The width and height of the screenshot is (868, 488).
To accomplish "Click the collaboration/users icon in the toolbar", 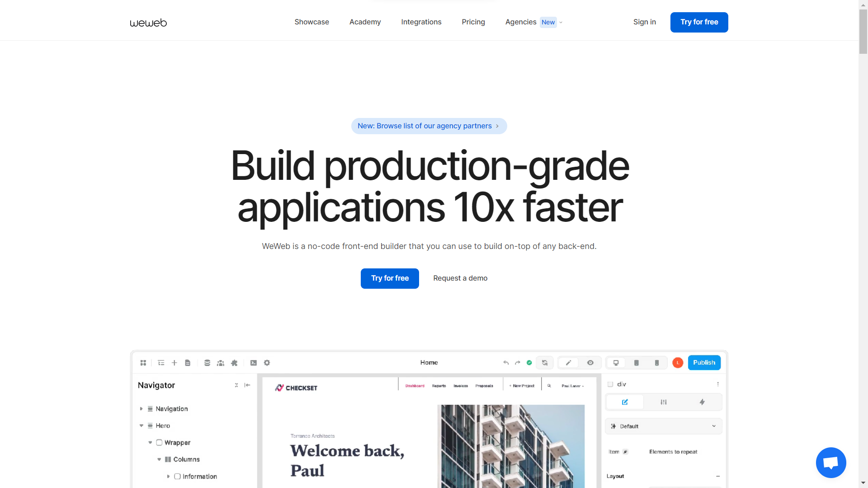I will tap(221, 363).
